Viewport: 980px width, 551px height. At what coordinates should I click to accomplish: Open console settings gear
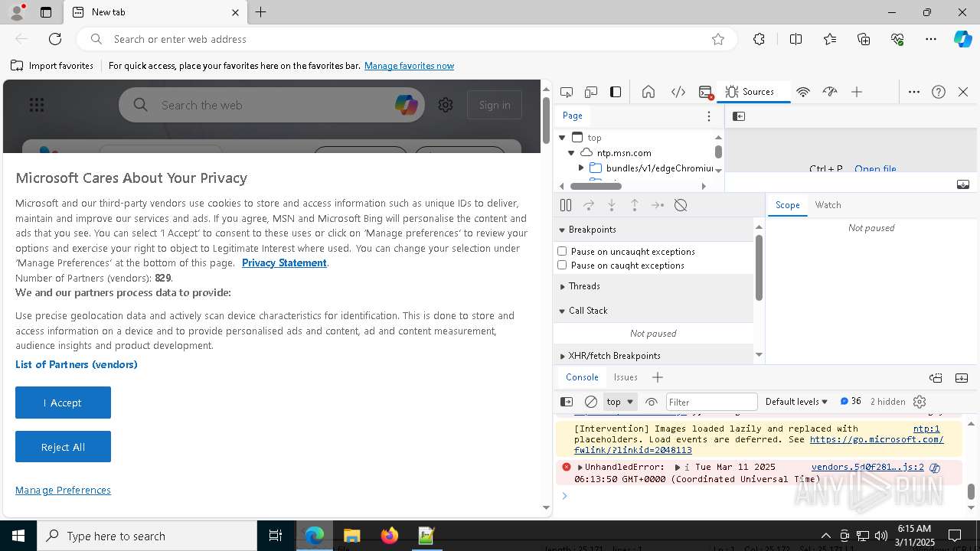920,402
